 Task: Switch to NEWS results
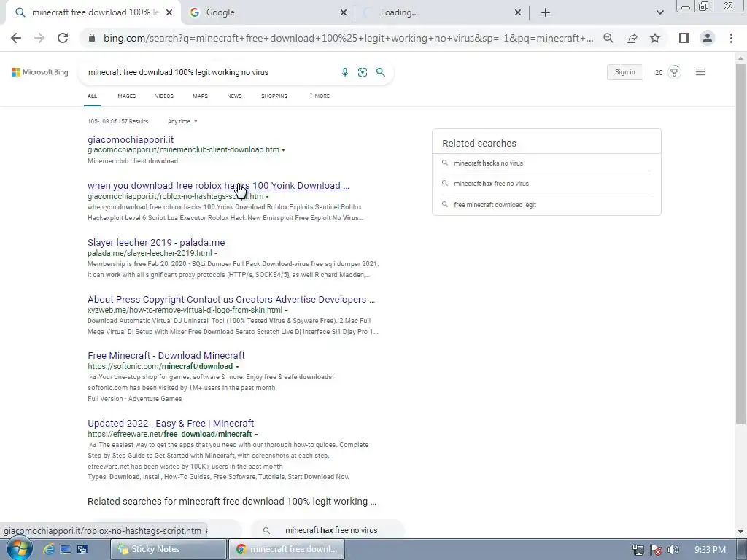(234, 96)
